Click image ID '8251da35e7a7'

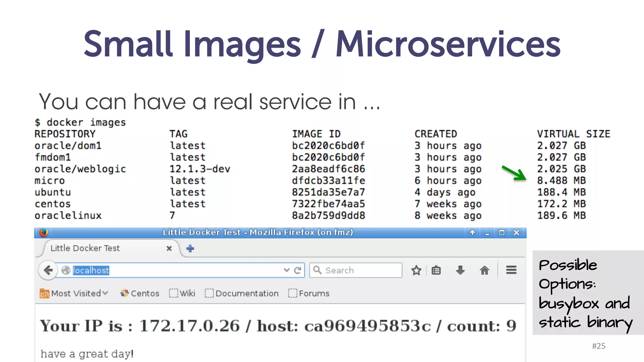(x=328, y=192)
